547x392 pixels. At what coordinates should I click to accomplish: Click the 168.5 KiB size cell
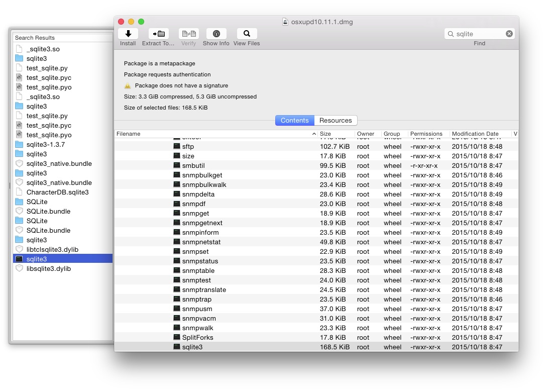[335, 347]
